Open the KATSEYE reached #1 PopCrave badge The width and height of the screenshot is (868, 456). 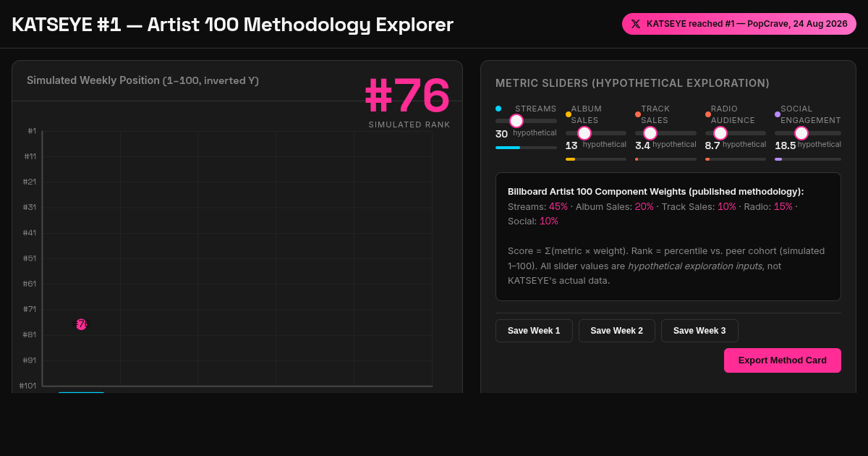739,24
